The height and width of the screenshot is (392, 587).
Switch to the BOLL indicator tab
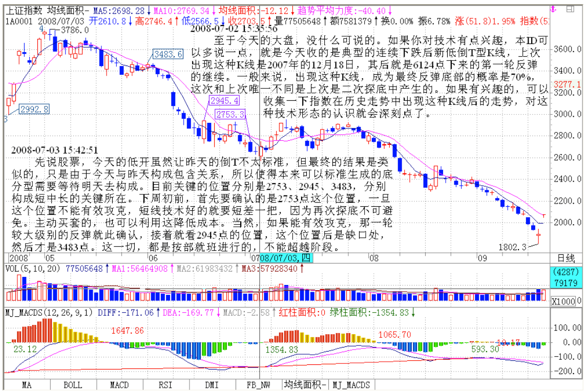click(73, 385)
